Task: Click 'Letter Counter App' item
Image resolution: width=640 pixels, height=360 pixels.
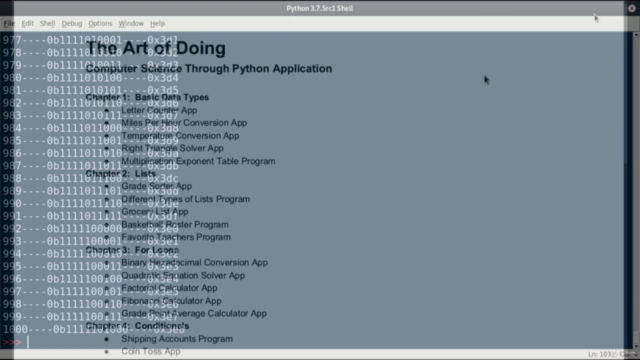Action: pyautogui.click(x=159, y=110)
